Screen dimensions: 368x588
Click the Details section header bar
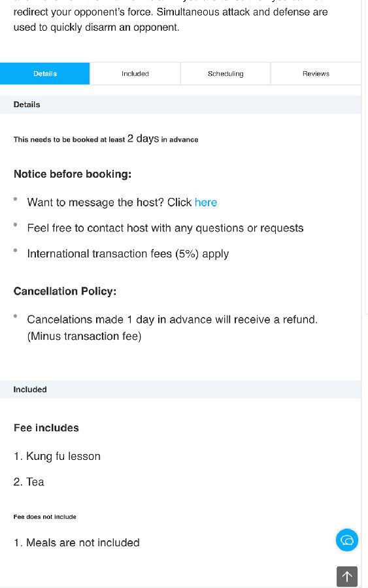180,105
